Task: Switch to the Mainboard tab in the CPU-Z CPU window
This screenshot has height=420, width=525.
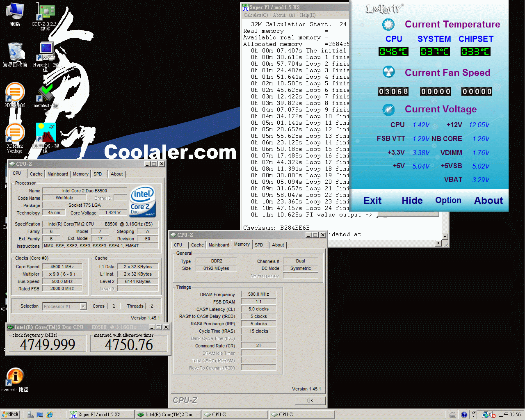Action: (x=58, y=174)
